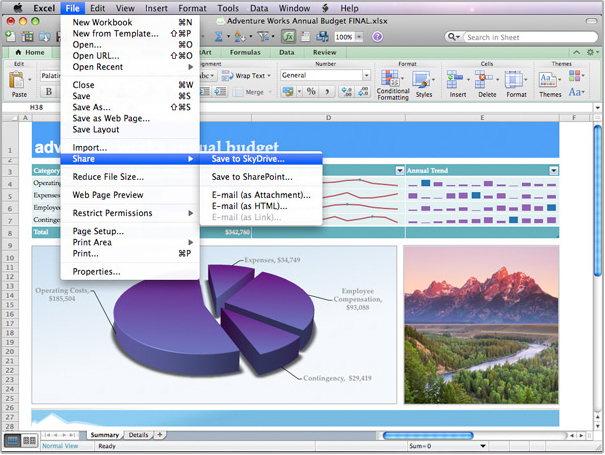
Task: Click the Help question mark icon
Action: (378, 37)
